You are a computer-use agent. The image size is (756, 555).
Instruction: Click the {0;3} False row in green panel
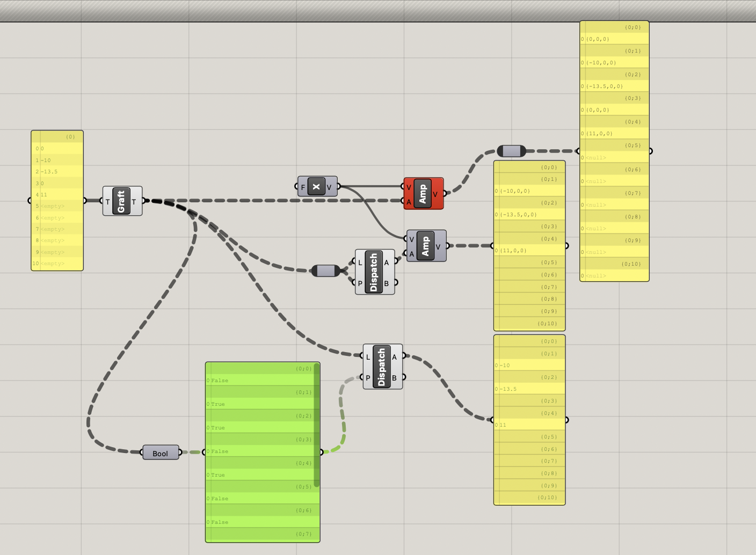tap(260, 451)
